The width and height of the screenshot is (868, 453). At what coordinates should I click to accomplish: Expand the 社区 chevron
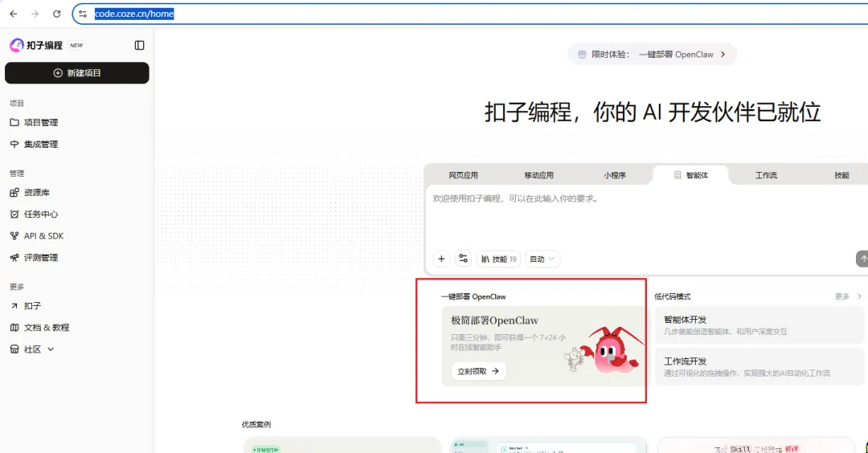point(51,349)
